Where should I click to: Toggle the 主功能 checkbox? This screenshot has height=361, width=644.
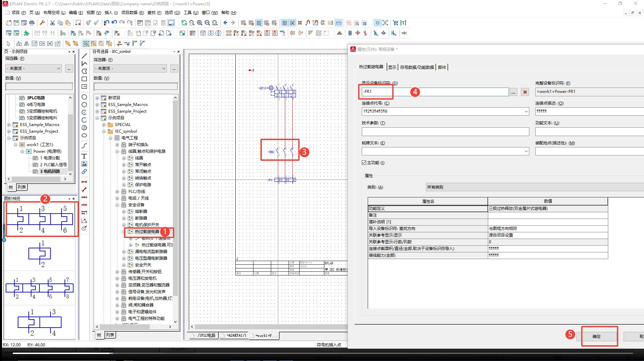tap(364, 163)
